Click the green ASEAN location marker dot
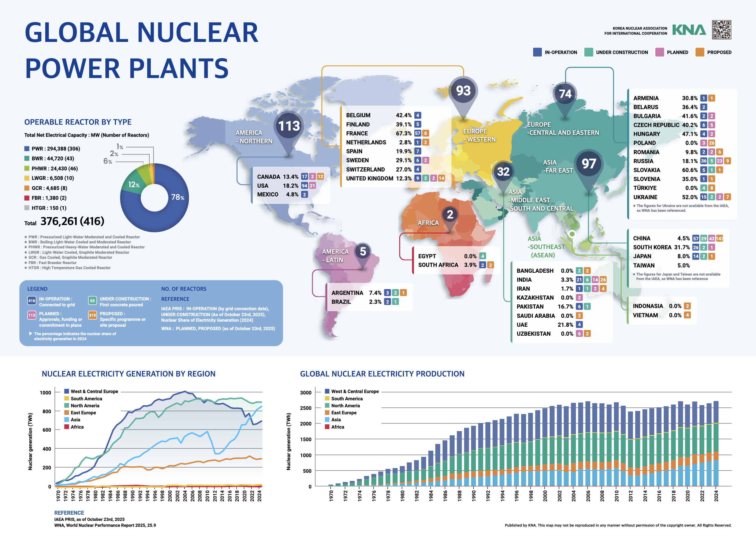 click(x=572, y=234)
